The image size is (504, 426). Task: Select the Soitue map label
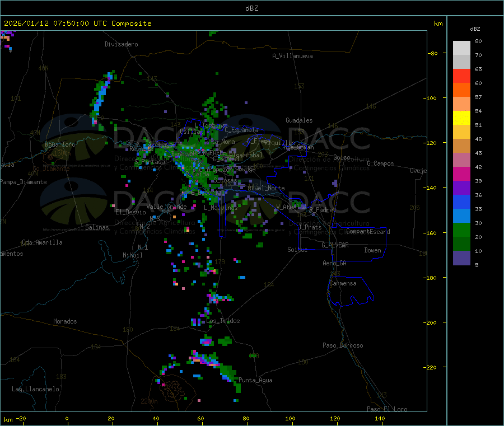point(297,250)
